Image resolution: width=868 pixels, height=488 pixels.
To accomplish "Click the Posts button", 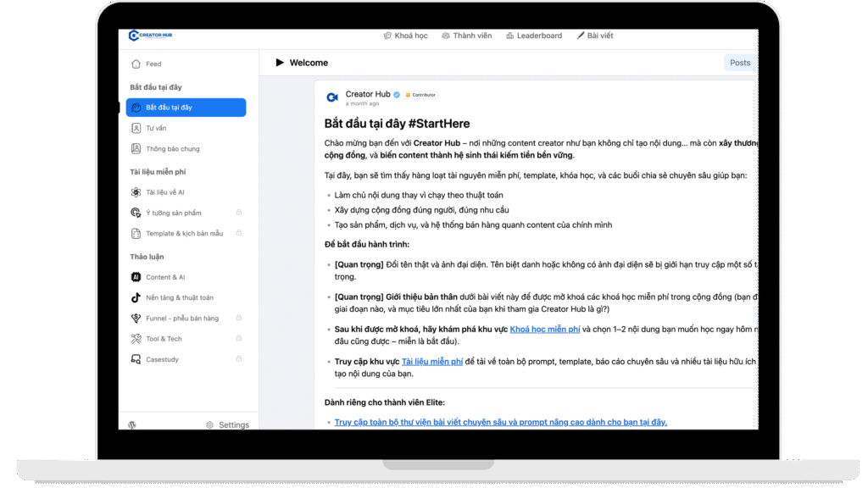I will pos(739,63).
